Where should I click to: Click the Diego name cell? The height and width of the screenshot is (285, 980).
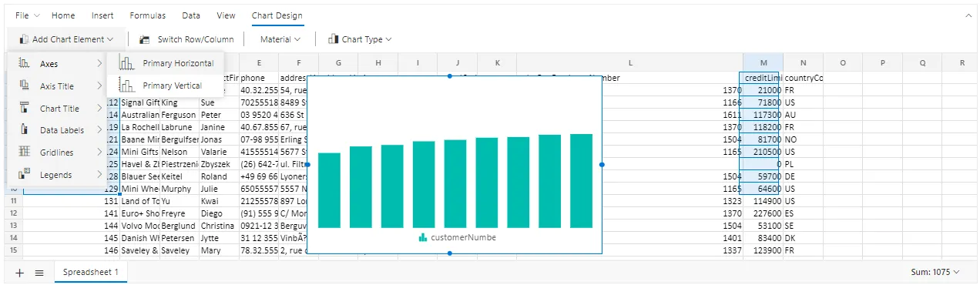coord(219,213)
